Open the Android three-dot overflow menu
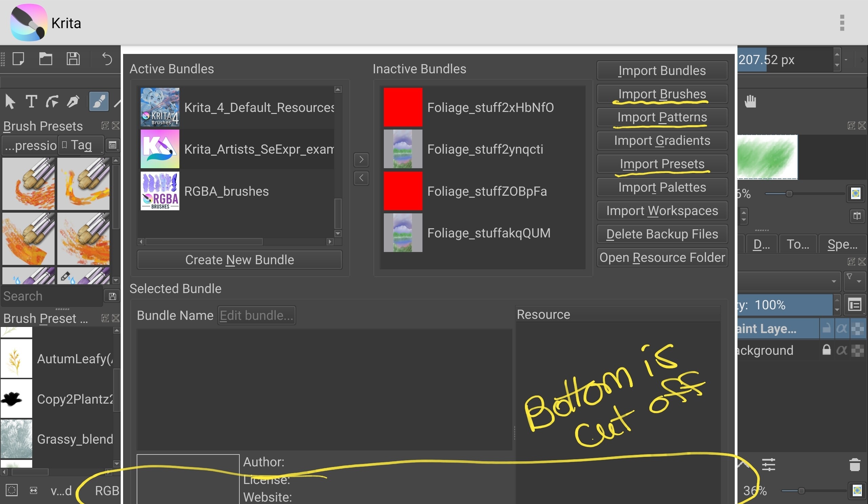 842,23
